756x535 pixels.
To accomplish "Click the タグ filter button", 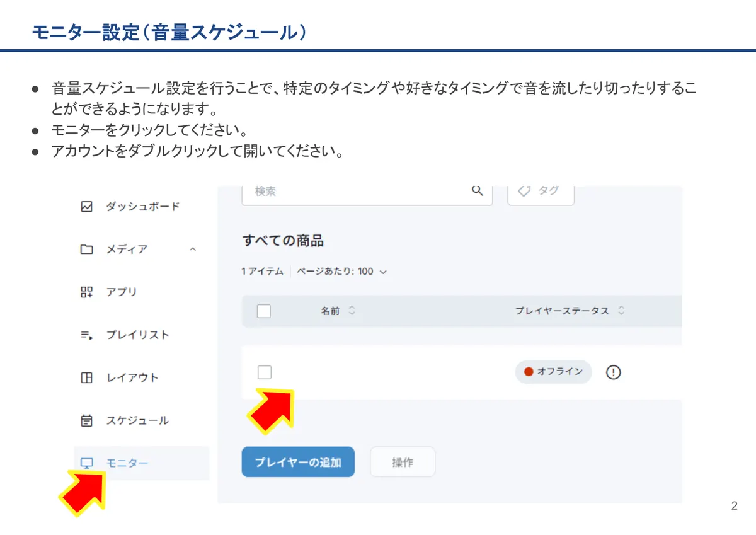I will [x=541, y=194].
